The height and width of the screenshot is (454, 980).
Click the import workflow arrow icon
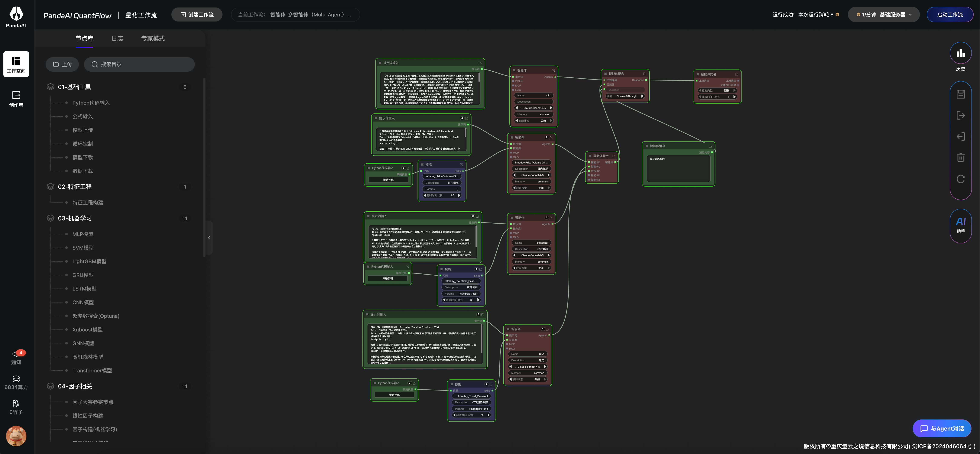(960, 137)
